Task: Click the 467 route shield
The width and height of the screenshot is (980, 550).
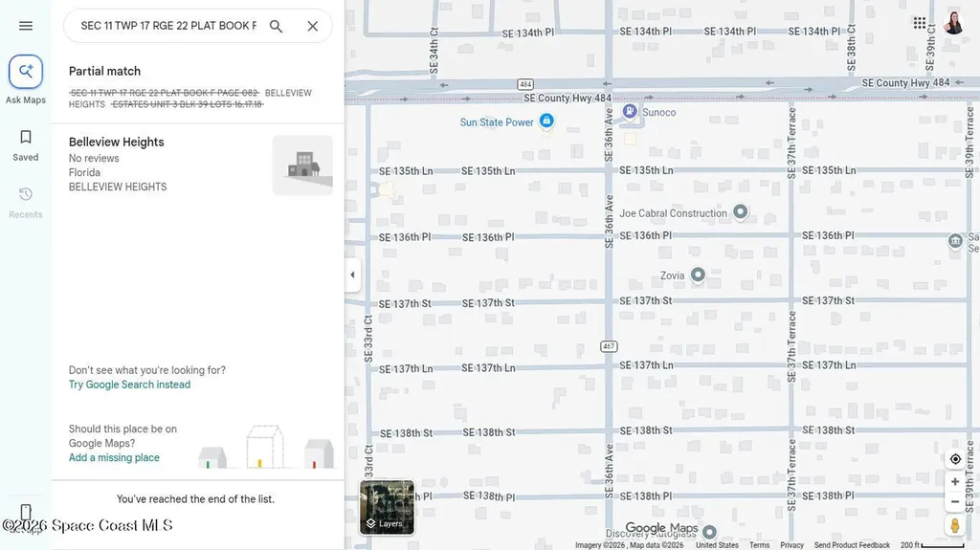Action: pos(609,346)
